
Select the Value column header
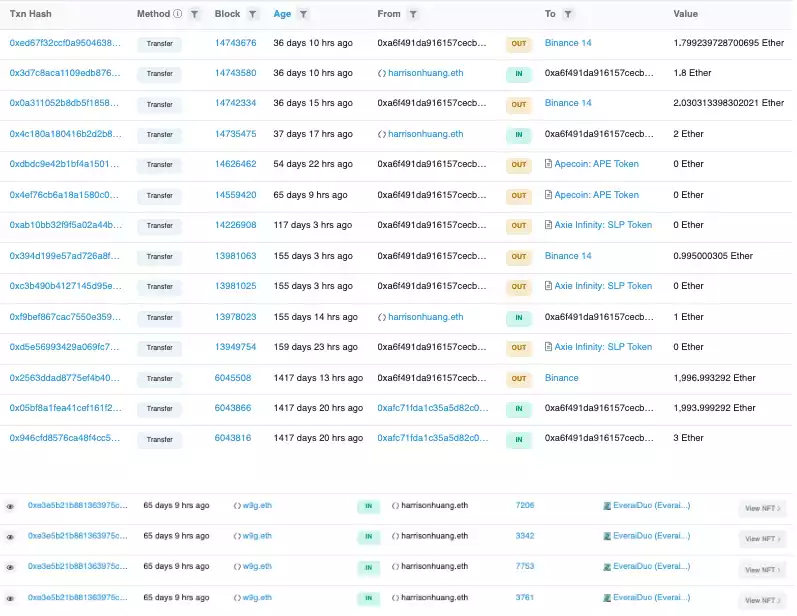point(685,14)
